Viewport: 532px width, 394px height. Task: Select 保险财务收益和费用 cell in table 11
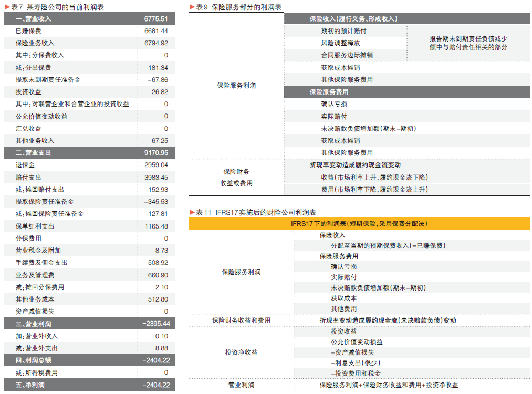[x=241, y=320]
